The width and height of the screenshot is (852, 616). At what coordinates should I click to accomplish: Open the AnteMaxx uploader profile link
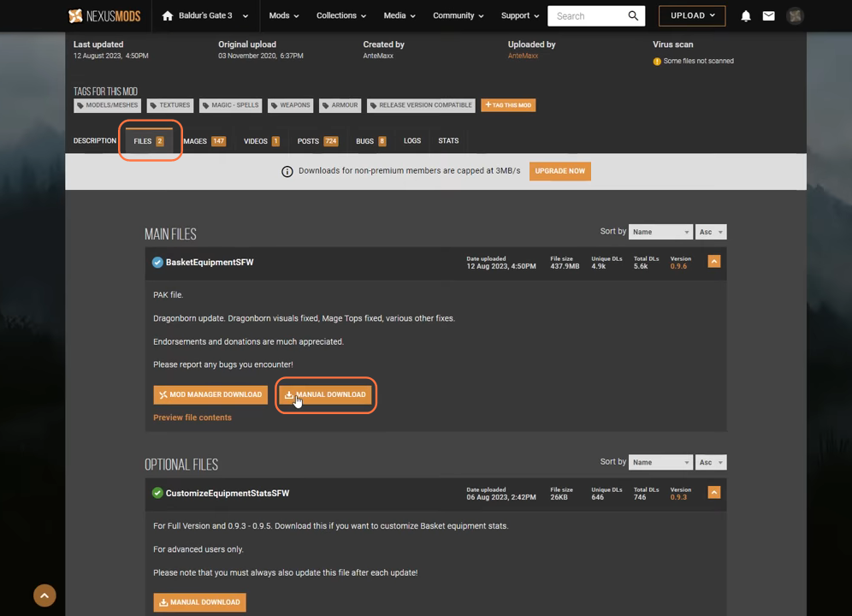[523, 56]
